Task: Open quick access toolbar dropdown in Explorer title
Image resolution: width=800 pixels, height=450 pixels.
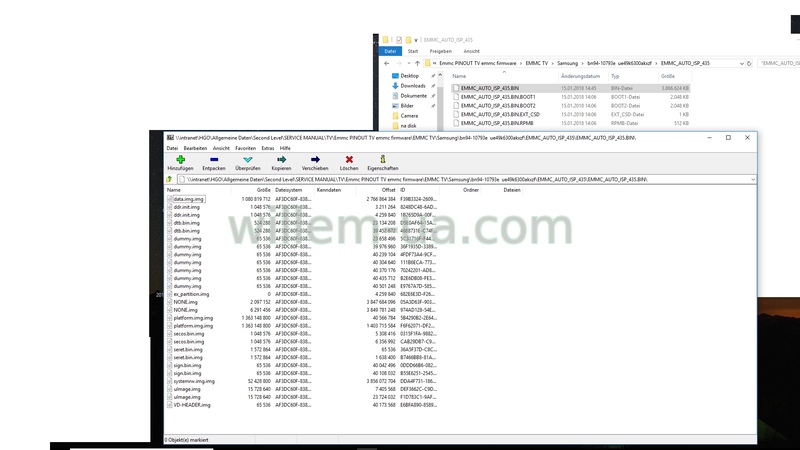Action: point(416,40)
